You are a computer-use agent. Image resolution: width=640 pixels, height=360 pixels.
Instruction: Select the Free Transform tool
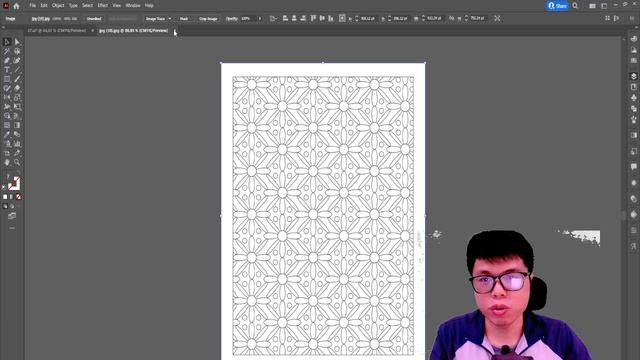[17, 107]
